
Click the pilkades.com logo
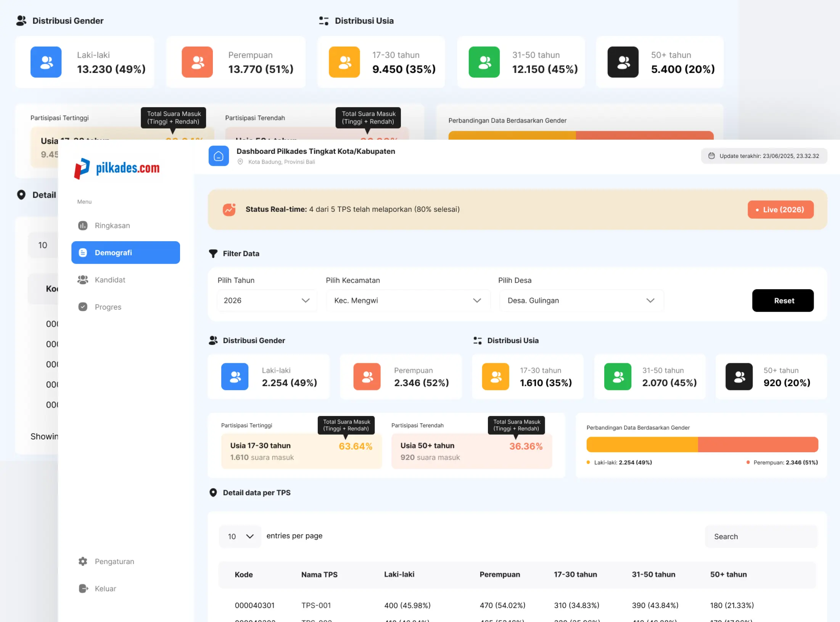(117, 168)
